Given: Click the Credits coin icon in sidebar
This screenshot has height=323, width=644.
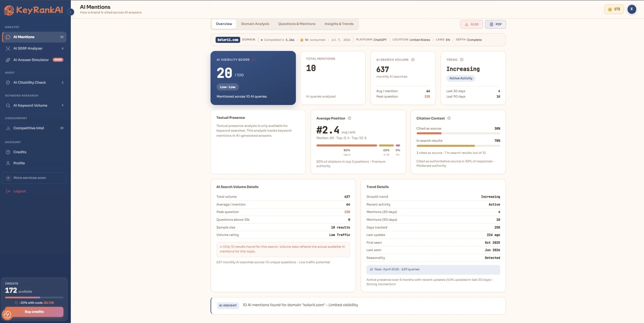Looking at the screenshot, I should (8, 152).
